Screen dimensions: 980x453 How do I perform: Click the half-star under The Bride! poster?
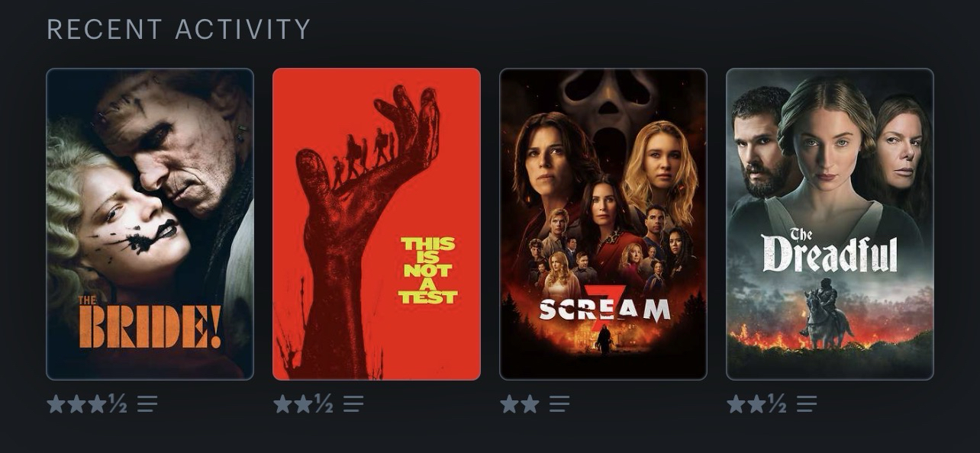[117, 404]
